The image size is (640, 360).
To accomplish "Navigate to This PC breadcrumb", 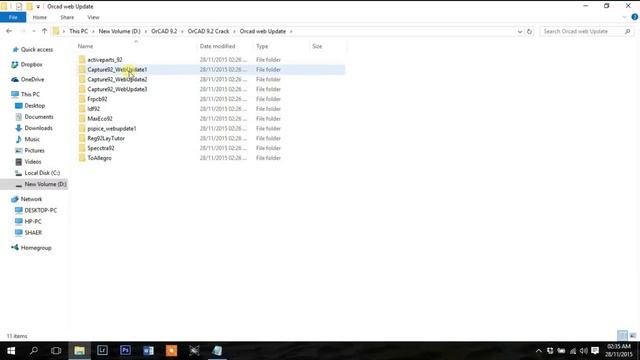I will coord(78,31).
